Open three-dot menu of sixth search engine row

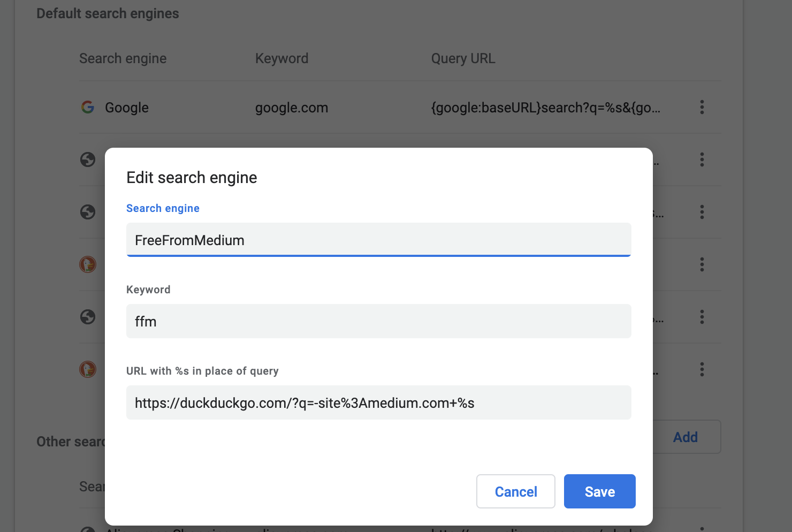(x=702, y=369)
